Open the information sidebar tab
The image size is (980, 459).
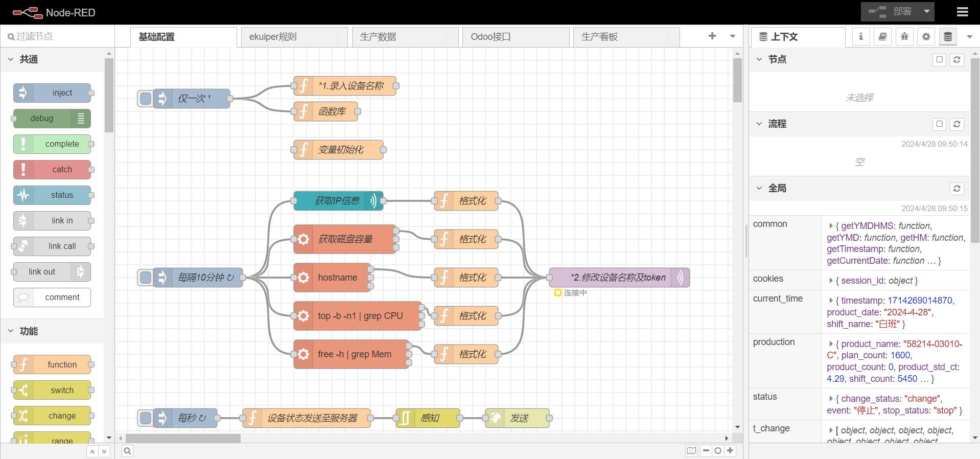(861, 37)
